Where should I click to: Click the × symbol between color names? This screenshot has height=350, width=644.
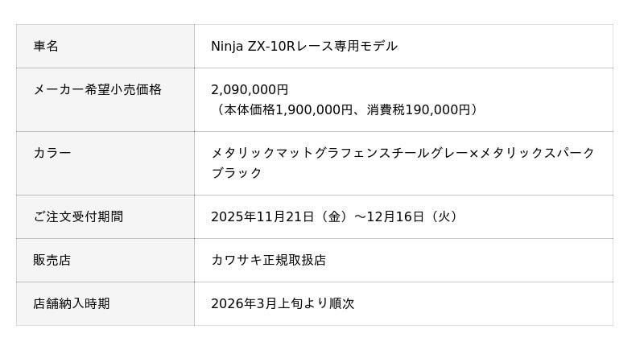coord(473,153)
